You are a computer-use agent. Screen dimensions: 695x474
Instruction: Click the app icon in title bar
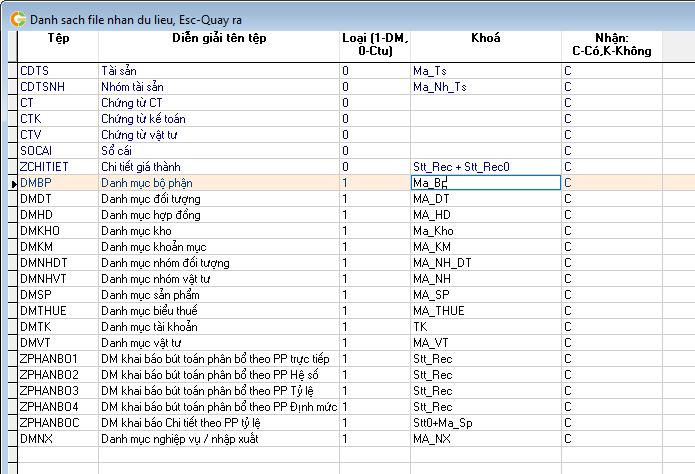coord(18,20)
